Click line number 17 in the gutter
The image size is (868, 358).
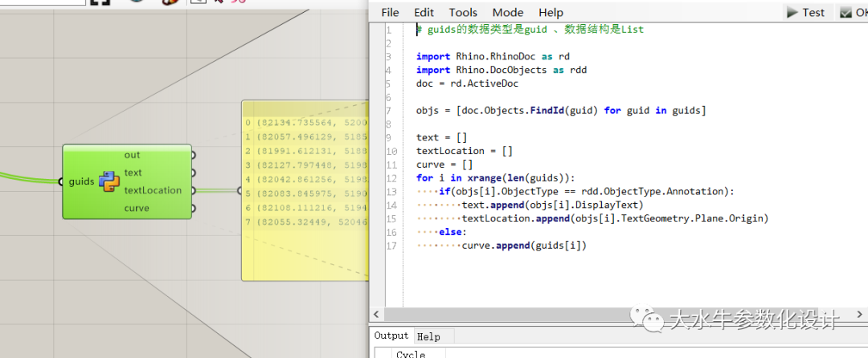[x=391, y=246]
